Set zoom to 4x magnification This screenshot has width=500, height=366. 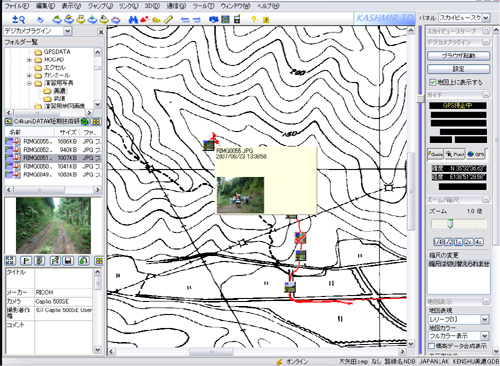479,242
